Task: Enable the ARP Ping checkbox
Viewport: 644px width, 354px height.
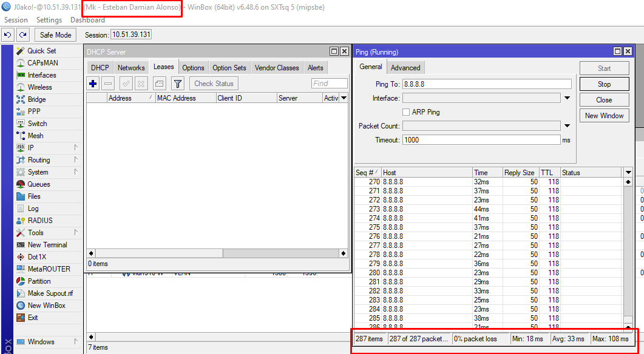Action: point(406,112)
